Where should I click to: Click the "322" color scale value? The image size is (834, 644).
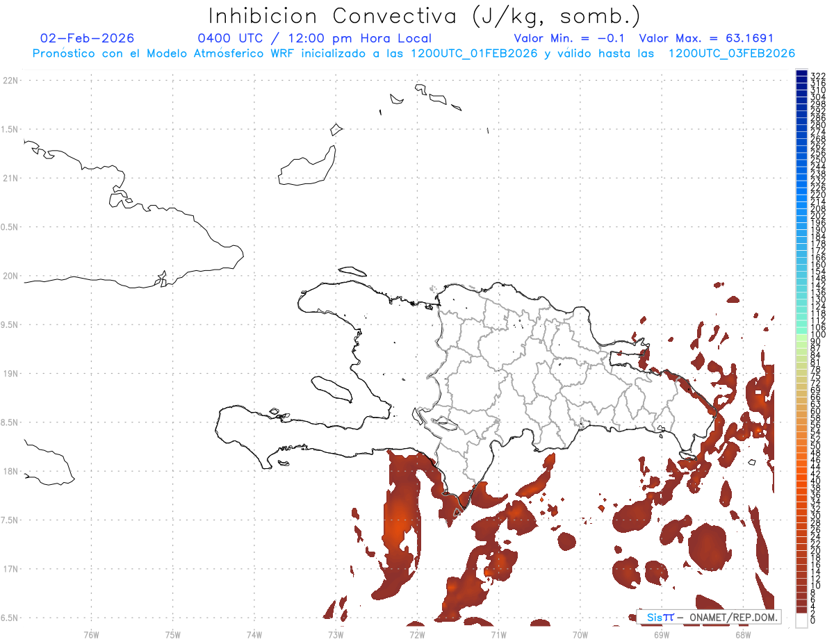(x=817, y=76)
